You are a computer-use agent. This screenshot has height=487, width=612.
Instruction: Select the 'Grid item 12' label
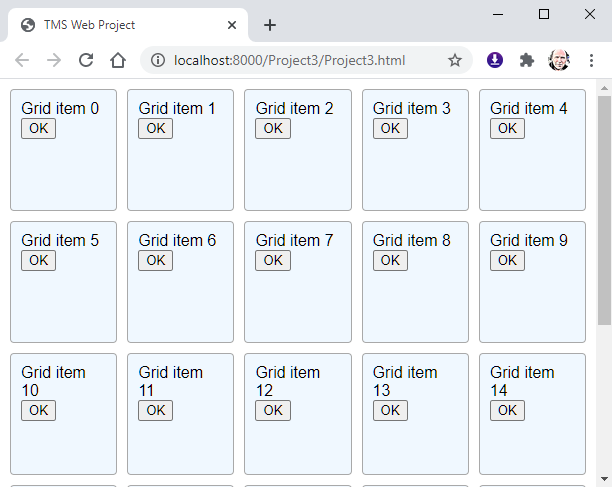(288, 381)
